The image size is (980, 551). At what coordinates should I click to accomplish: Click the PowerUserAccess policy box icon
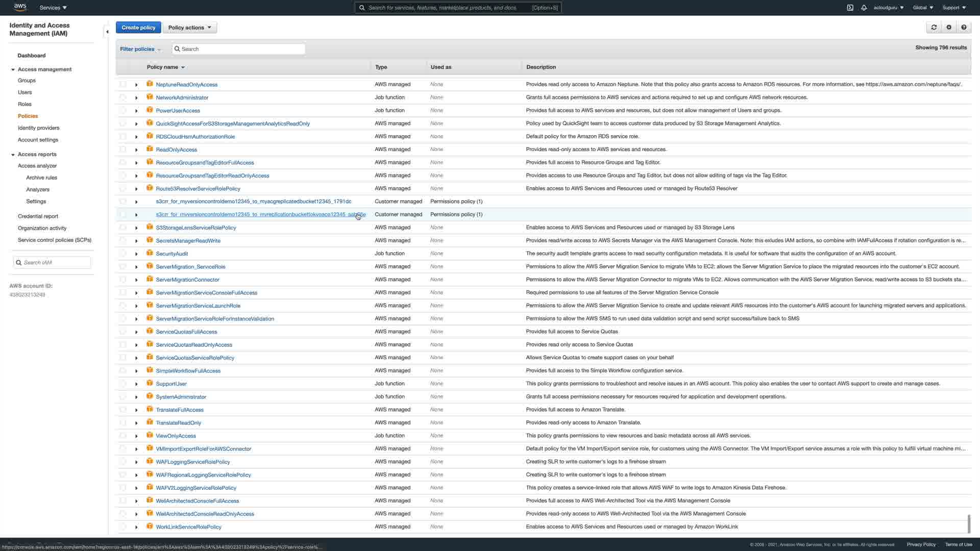(x=150, y=110)
